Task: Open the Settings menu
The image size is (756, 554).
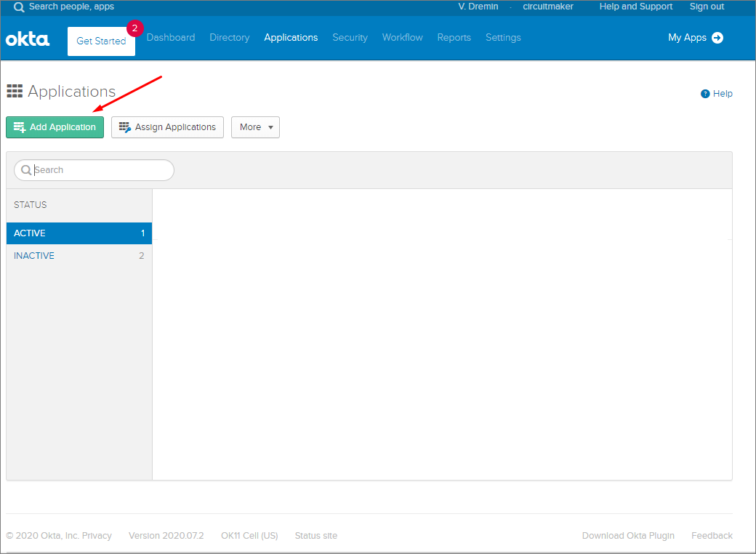Action: pos(503,38)
